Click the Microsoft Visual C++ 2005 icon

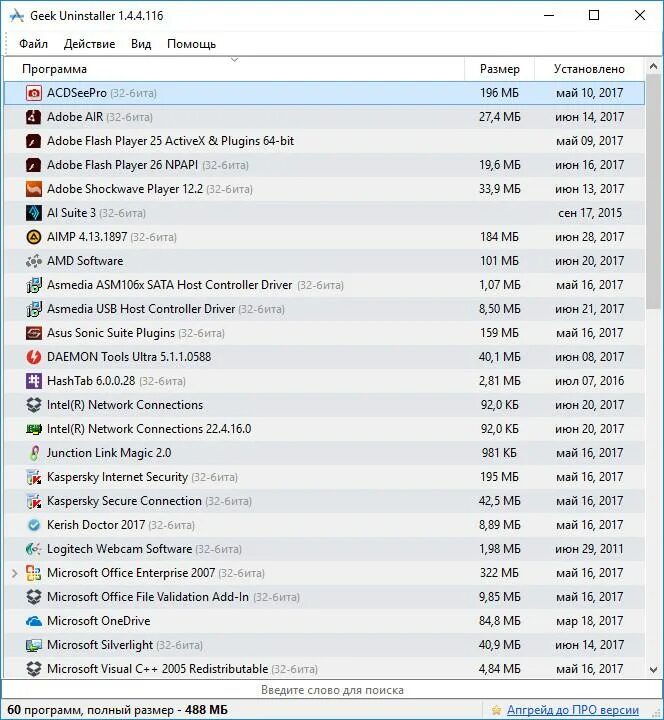tap(34, 669)
